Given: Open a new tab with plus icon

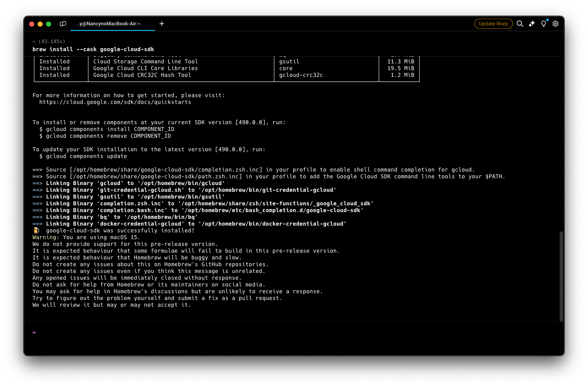Looking at the screenshot, I should [162, 24].
